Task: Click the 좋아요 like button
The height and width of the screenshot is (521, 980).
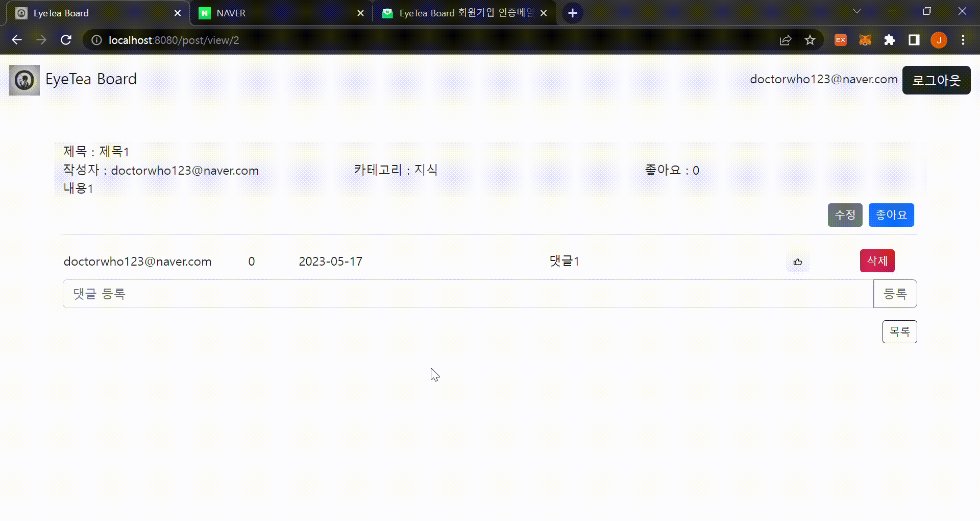Action: click(891, 215)
